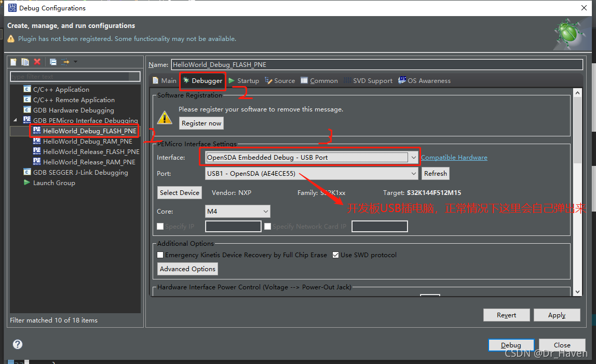The height and width of the screenshot is (364, 596).
Task: Open Advanced Options
Action: click(187, 269)
